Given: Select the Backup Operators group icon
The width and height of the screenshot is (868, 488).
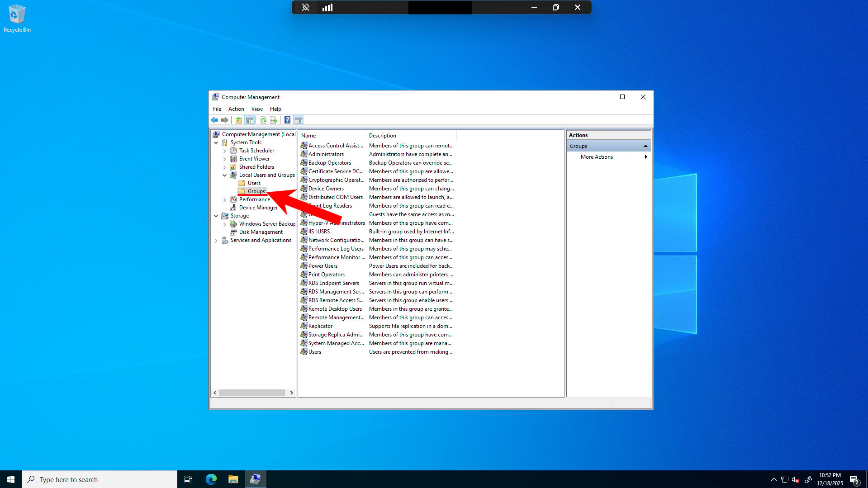Looking at the screenshot, I should click(x=304, y=163).
